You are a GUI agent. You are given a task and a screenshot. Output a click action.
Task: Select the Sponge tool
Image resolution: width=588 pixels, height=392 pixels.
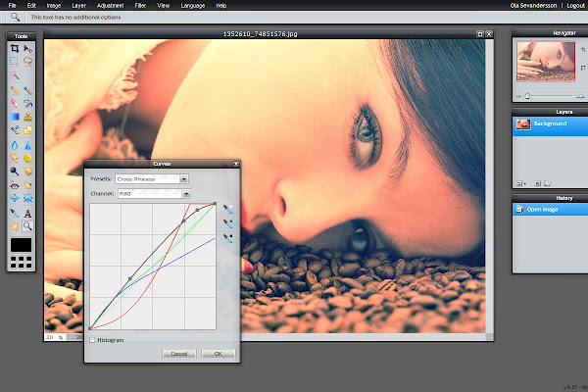tap(27, 158)
